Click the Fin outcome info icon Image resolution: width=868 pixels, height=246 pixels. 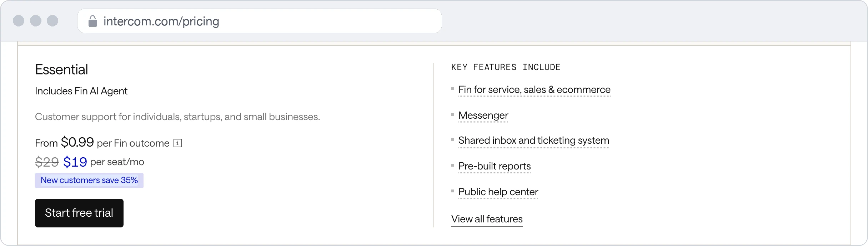click(x=178, y=143)
